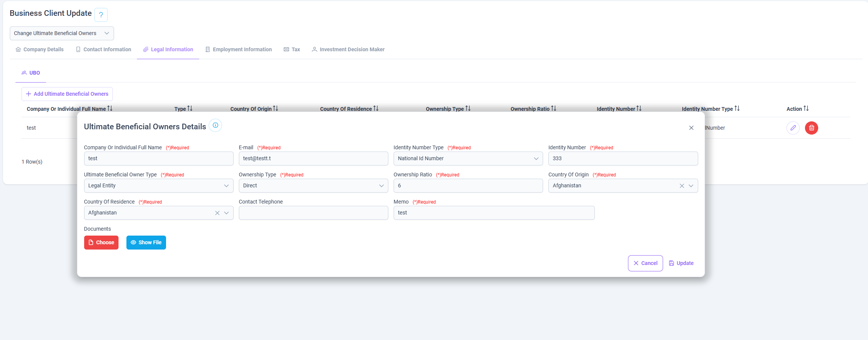Click the Company Or Individual Full Name field
Image resolution: width=868 pixels, height=340 pixels.
pos(159,159)
